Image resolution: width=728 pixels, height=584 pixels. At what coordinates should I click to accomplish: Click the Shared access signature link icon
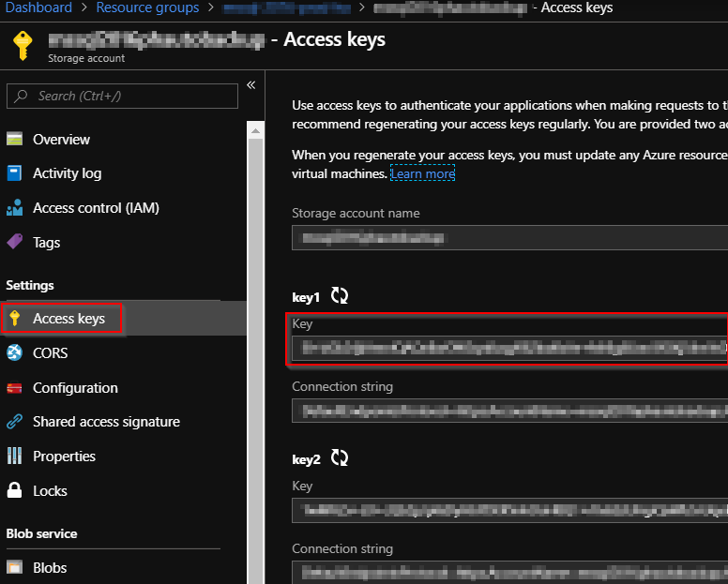[x=14, y=421]
